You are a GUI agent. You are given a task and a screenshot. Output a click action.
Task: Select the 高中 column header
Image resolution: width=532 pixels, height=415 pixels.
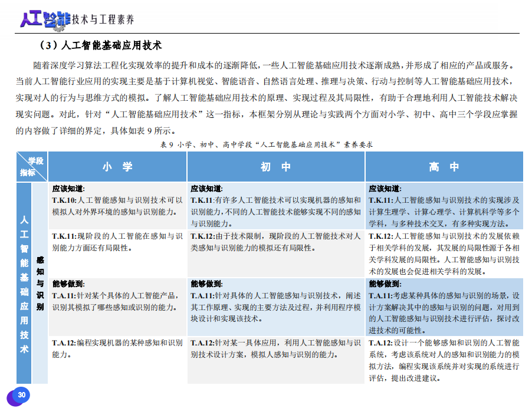[x=444, y=167]
